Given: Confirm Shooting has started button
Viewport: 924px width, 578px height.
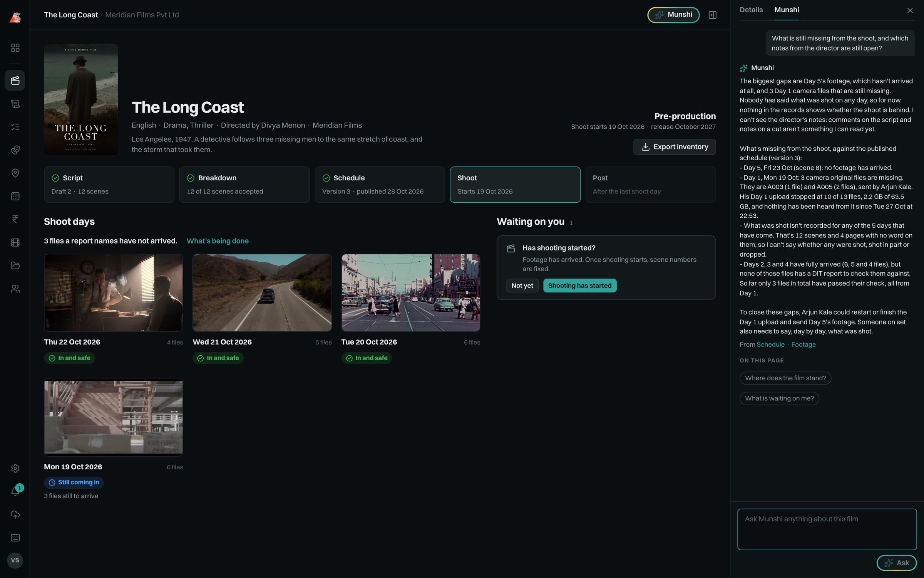Looking at the screenshot, I should (579, 286).
